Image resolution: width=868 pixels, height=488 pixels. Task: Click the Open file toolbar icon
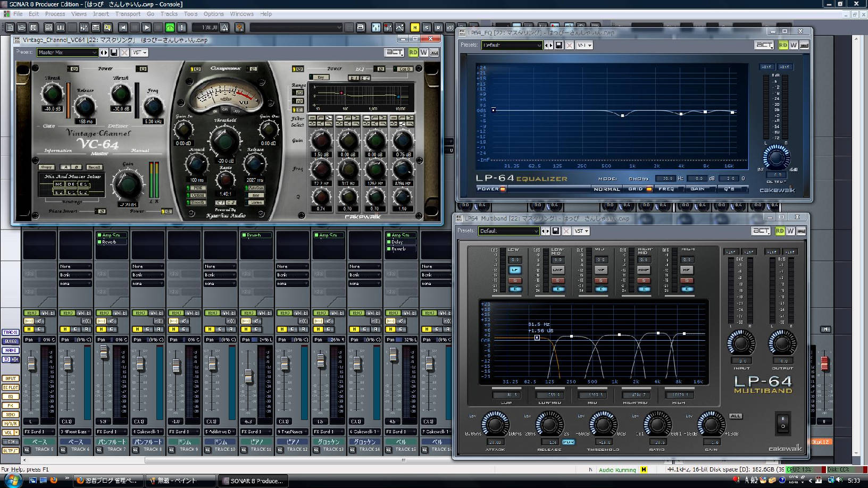pyautogui.click(x=21, y=27)
